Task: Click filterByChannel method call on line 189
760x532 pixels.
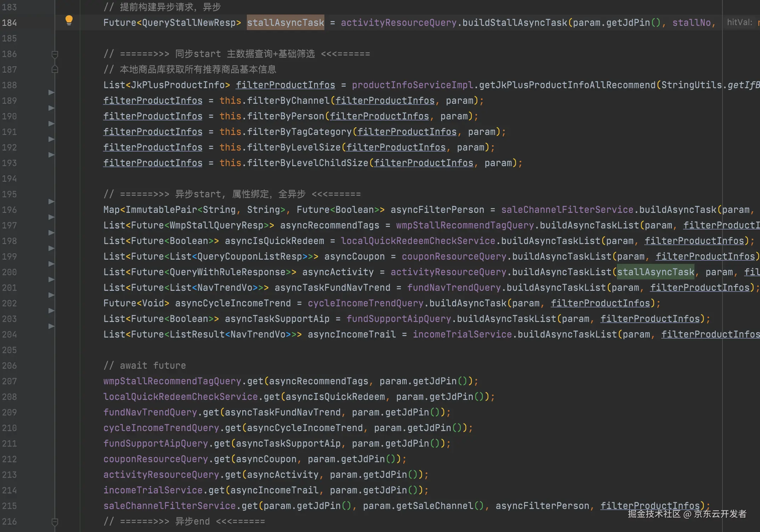Action: [288, 101]
